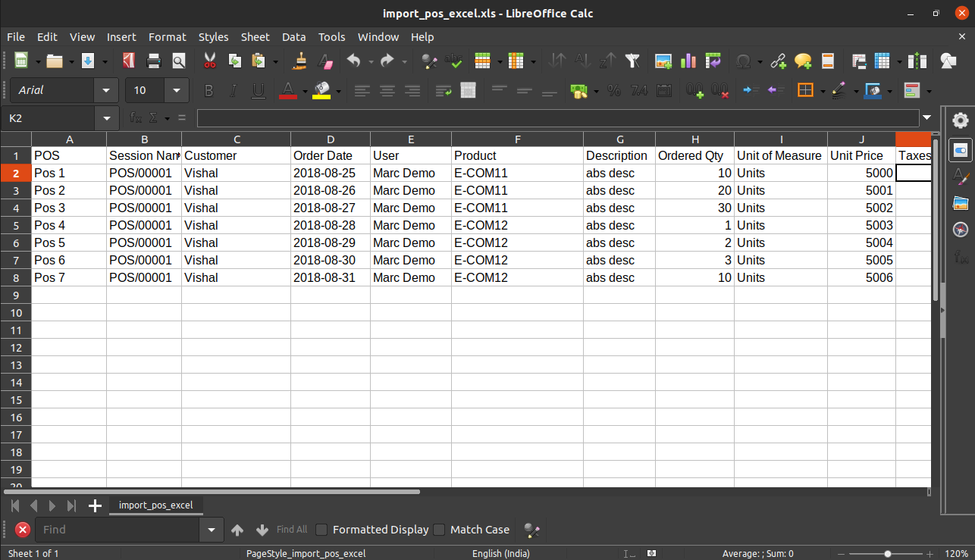Click the Open file folder icon

(55, 61)
